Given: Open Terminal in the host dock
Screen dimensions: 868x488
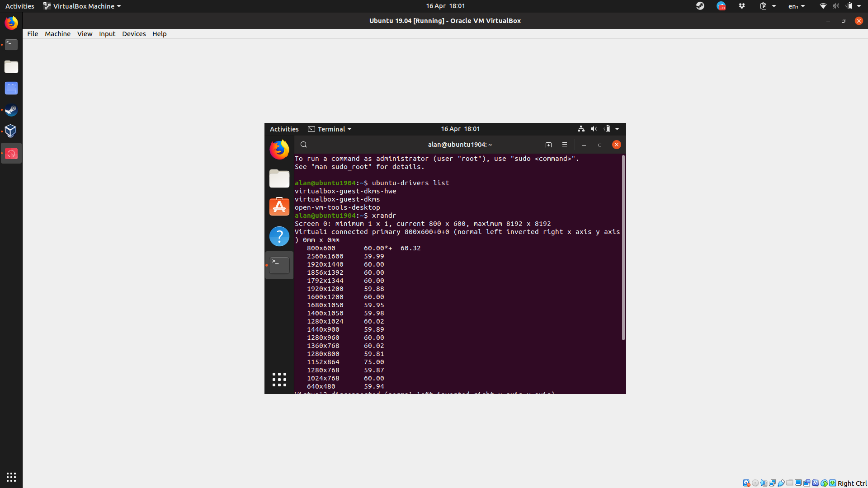Looking at the screenshot, I should [x=11, y=44].
